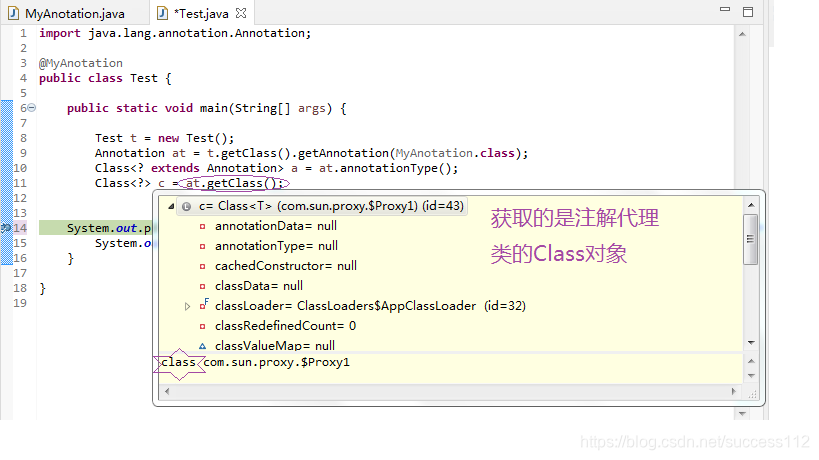This screenshot has width=819, height=460.
Task: Click the detail pane scroll-down arrow
Action: (x=751, y=376)
